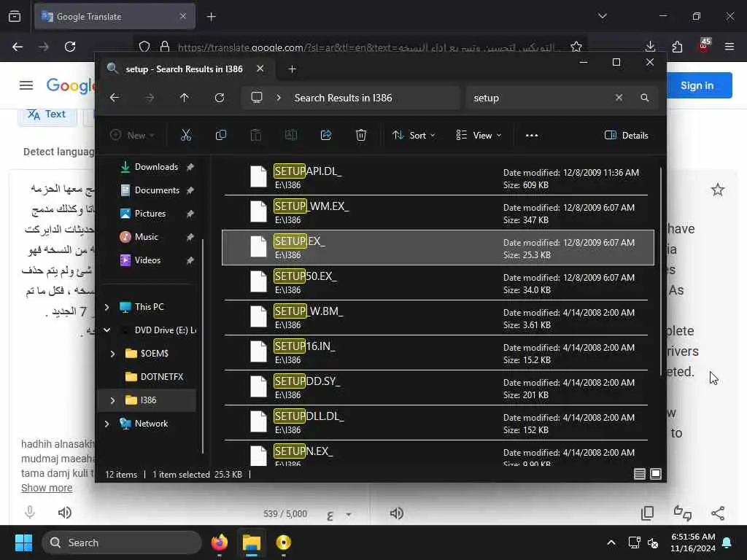The height and width of the screenshot is (560, 747).
Task: Open a new Firefox tab
Action: coord(211,17)
